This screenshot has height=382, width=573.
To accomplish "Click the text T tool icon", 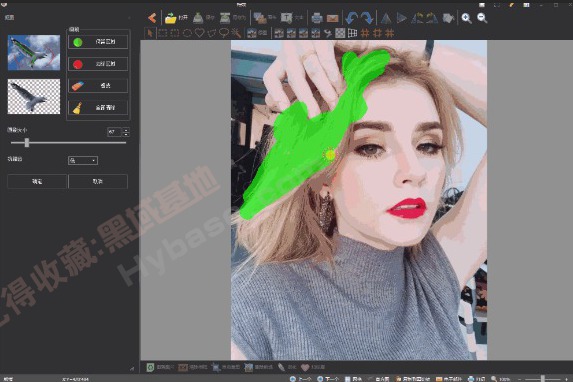I will click(x=286, y=18).
